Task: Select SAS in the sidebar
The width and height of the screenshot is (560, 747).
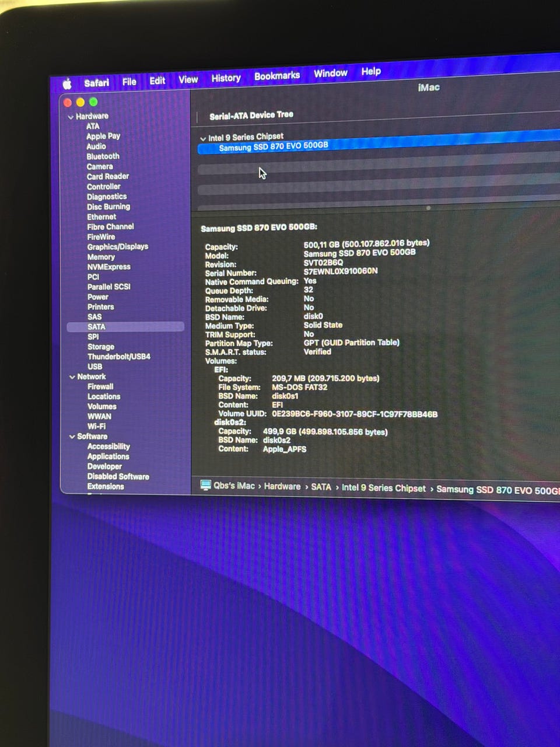Action: pos(94,317)
